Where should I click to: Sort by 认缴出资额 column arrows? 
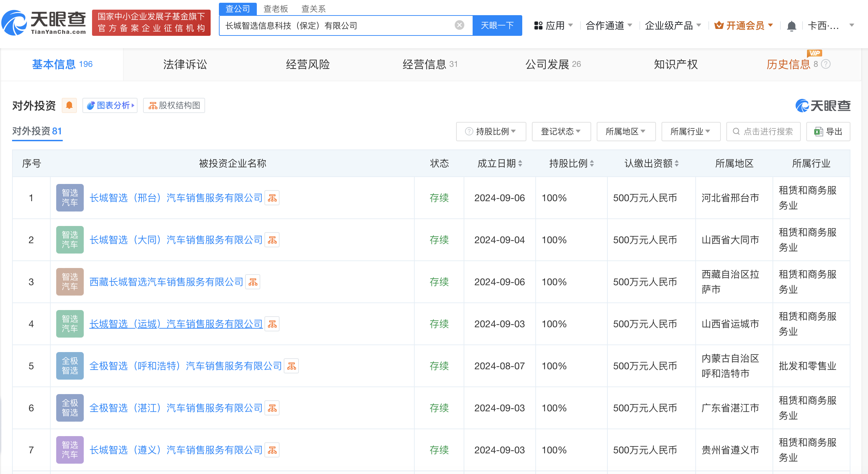click(x=677, y=163)
